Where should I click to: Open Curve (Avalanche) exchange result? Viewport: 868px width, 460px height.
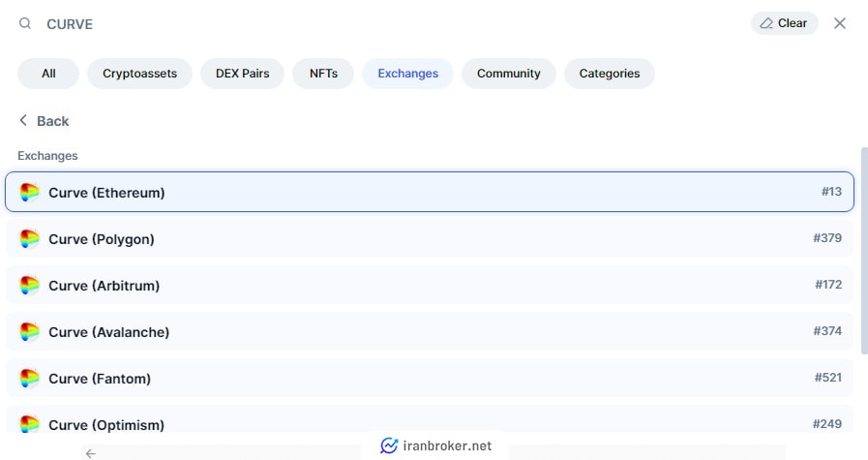click(x=430, y=331)
